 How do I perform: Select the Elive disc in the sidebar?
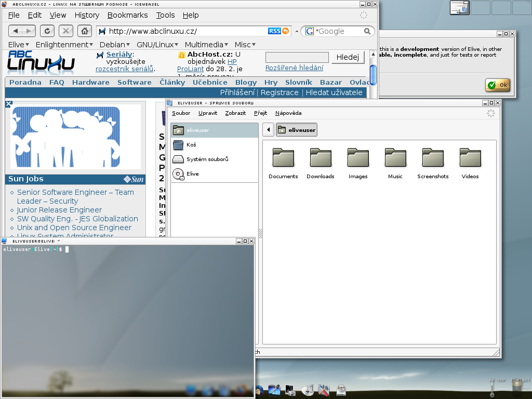[x=215, y=174]
